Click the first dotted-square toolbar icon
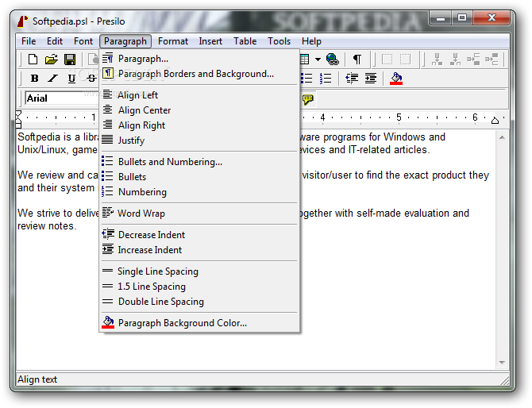Screen dimensions: 532x408 tap(387, 60)
